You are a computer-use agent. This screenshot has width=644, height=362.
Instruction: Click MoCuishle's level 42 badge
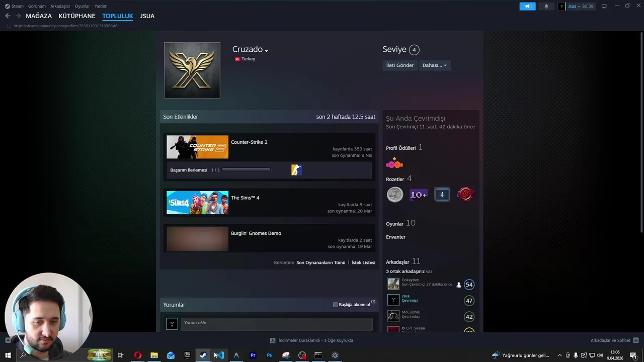click(469, 317)
